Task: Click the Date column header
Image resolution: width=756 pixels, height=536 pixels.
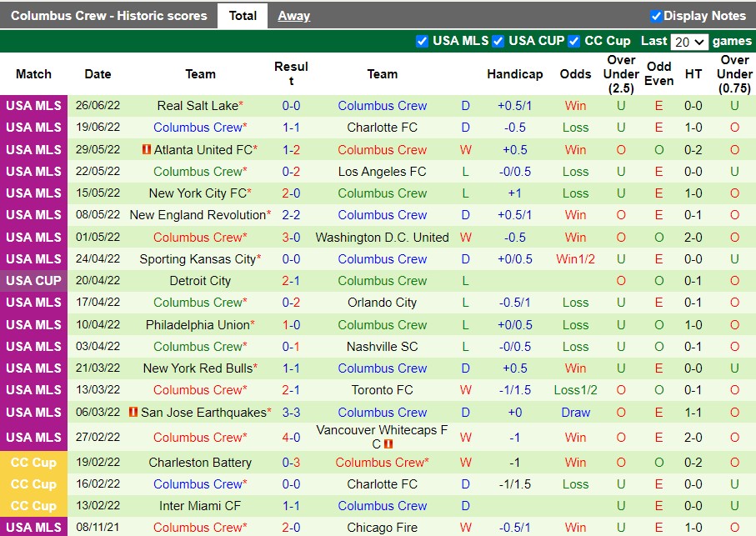Action: [x=98, y=74]
